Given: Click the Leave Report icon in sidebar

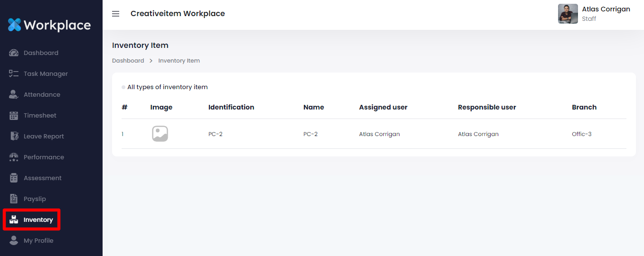Looking at the screenshot, I should [14, 137].
